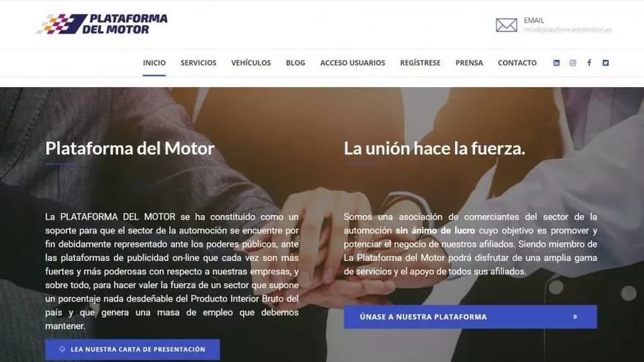Click the download icon in presentation letter button
The height and width of the screenshot is (362, 644).
62,350
